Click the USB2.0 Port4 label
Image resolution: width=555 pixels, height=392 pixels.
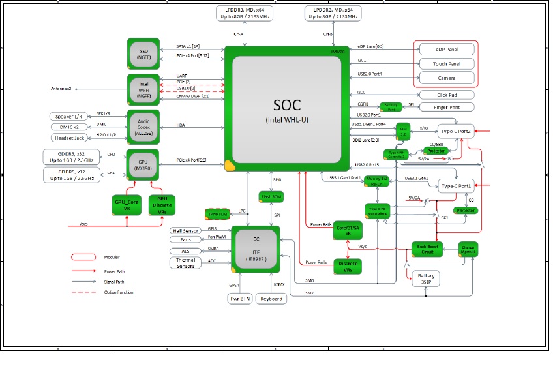370,74
